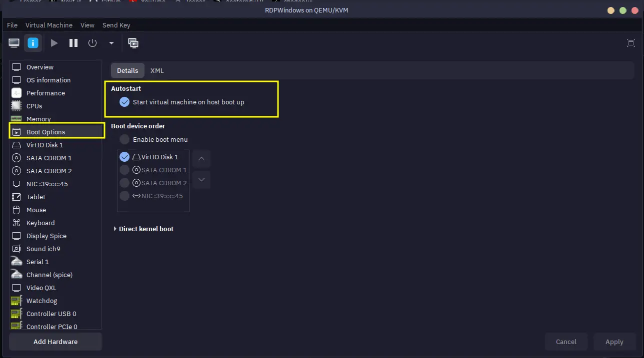Open the View menu
644x358 pixels.
87,25
